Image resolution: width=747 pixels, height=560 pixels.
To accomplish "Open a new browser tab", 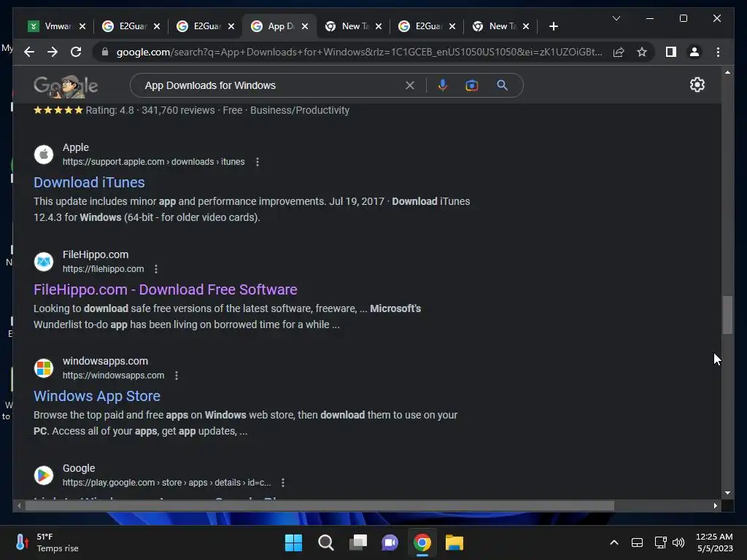I will 553,26.
